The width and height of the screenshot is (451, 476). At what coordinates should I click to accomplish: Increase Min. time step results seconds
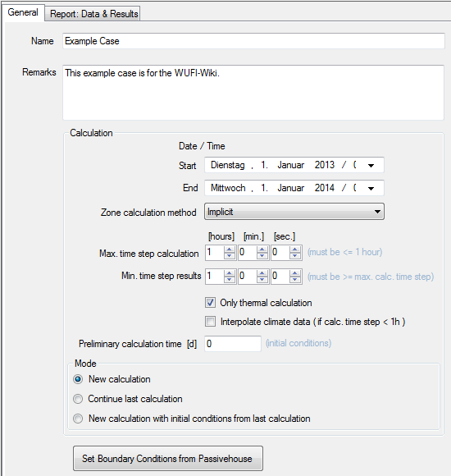295,273
